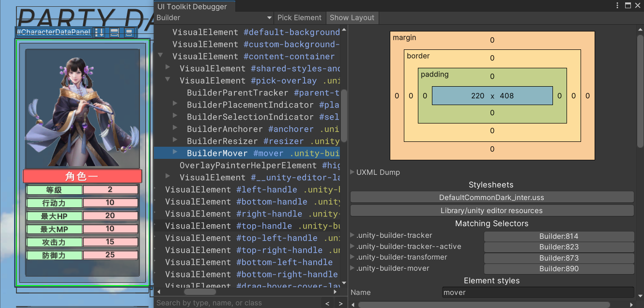Open the Builder target dropdown
The width and height of the screenshot is (644, 308).
213,17
